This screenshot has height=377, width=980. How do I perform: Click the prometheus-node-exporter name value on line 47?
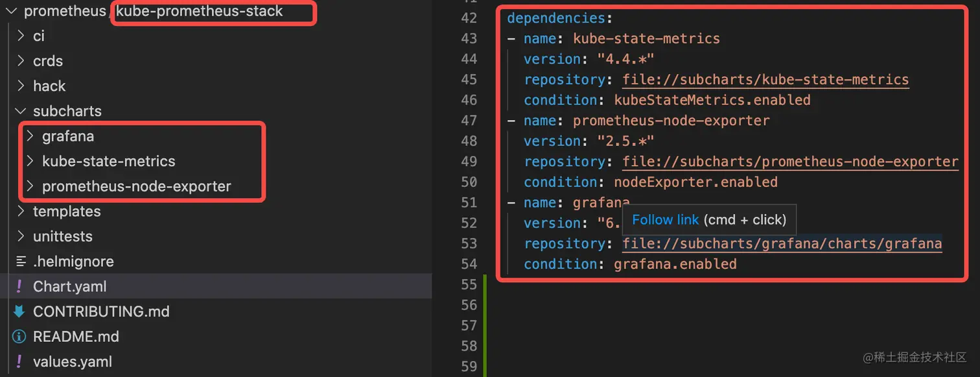click(671, 121)
